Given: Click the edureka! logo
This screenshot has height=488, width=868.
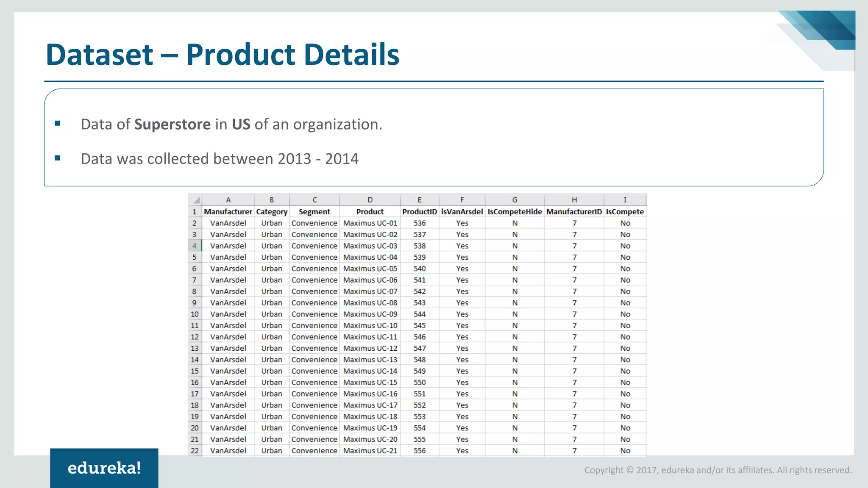Looking at the screenshot, I should point(104,468).
